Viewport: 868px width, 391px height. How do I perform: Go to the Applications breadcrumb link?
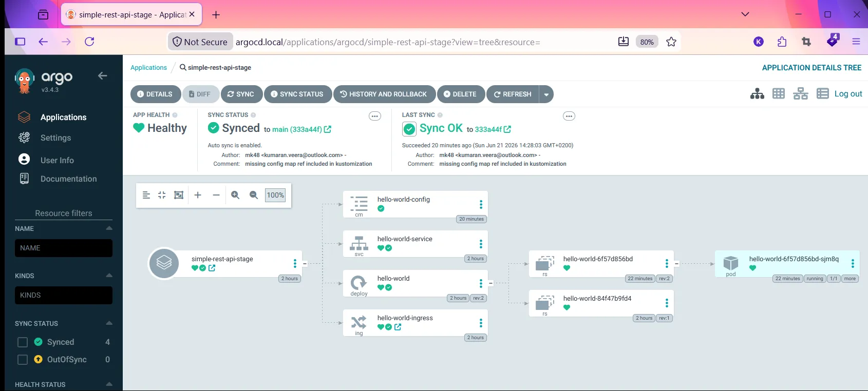click(x=148, y=68)
